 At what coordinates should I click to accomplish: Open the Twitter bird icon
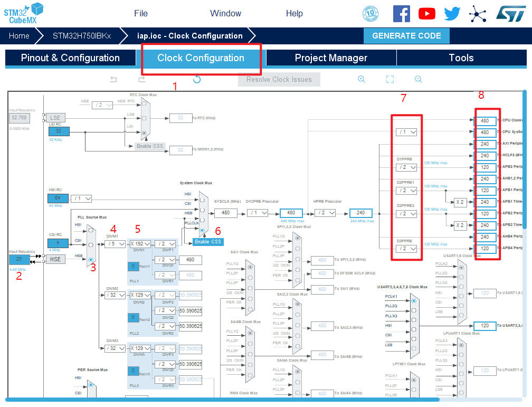[452, 14]
